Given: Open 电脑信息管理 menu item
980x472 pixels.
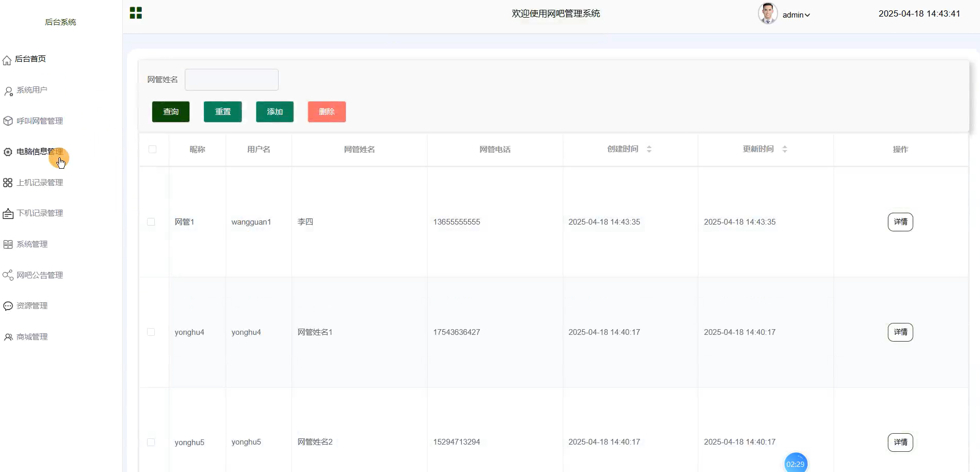Looking at the screenshot, I should (39, 152).
